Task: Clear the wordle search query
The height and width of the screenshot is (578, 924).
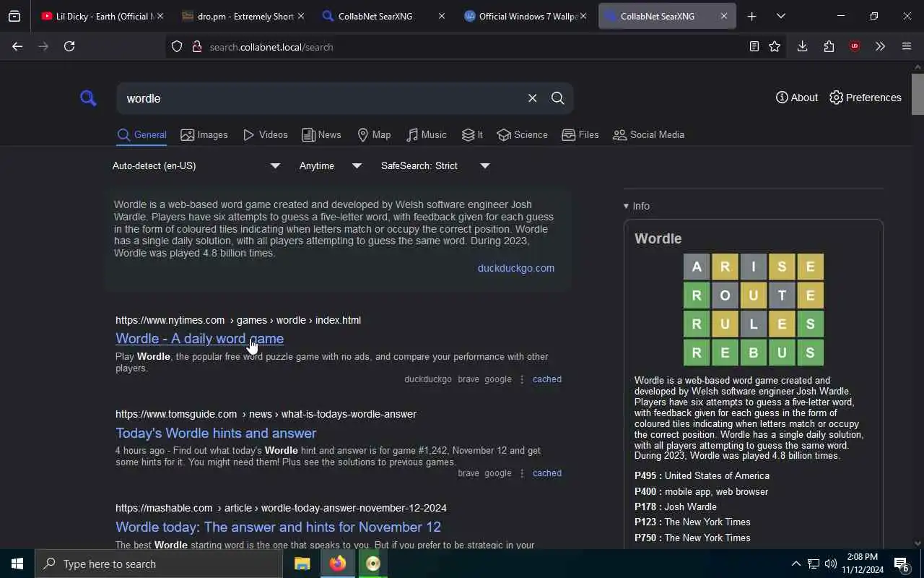Action: (532, 98)
